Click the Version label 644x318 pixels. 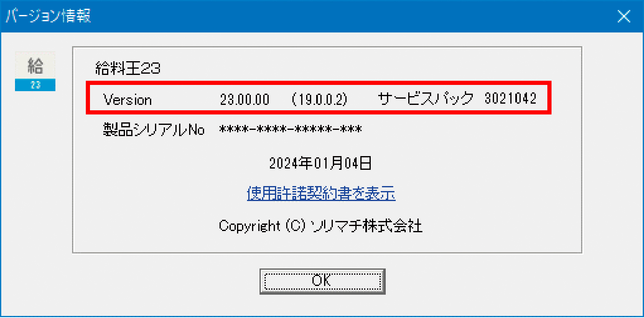click(127, 100)
